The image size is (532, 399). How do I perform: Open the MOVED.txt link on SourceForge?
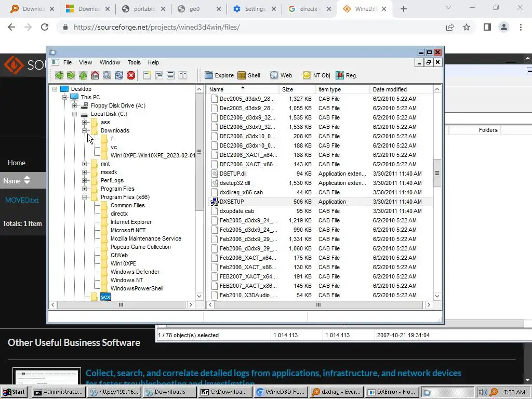click(22, 200)
